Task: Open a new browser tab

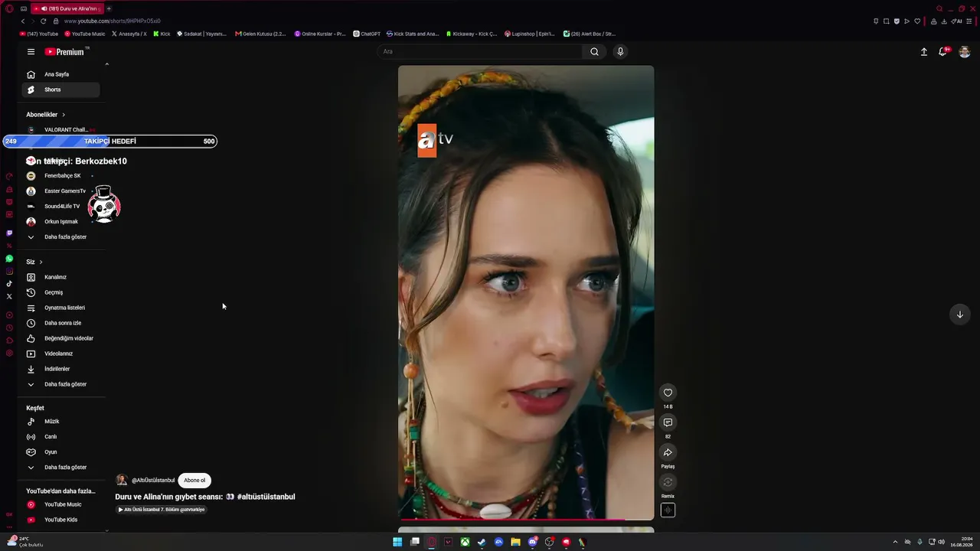Action: click(109, 8)
